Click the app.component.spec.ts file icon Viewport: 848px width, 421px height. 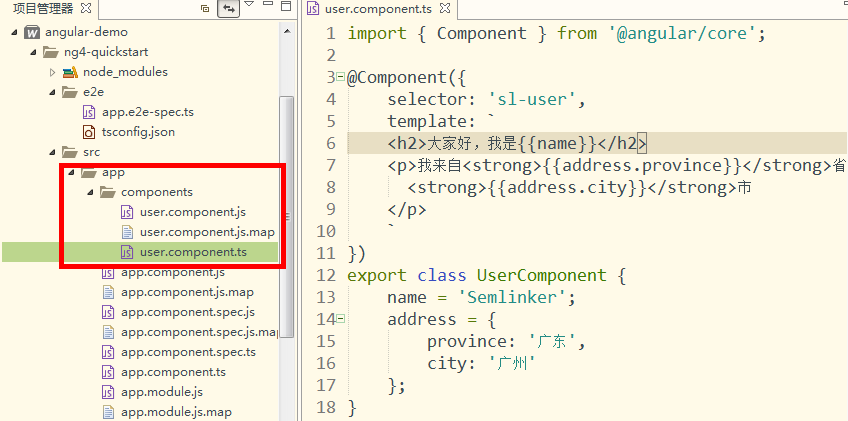pyautogui.click(x=108, y=352)
